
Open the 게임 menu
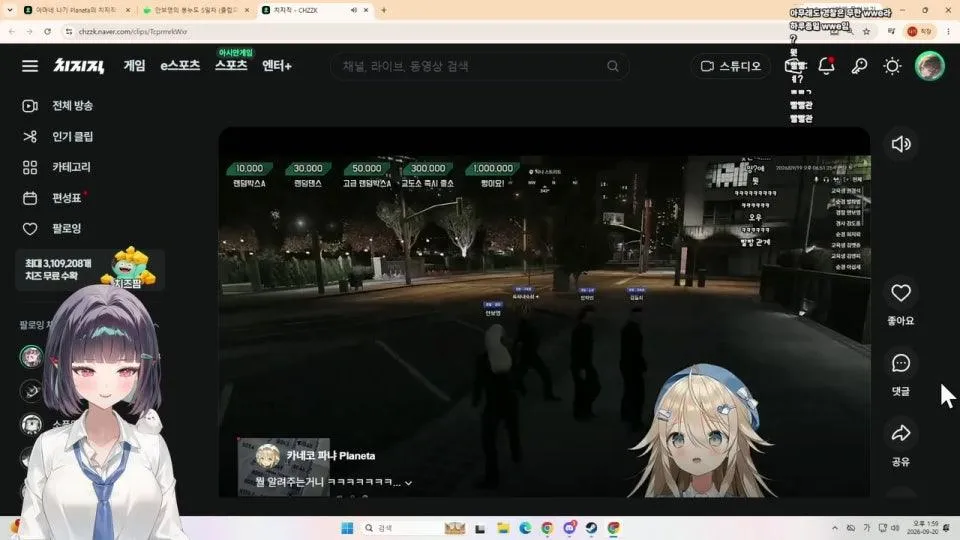pos(135,66)
